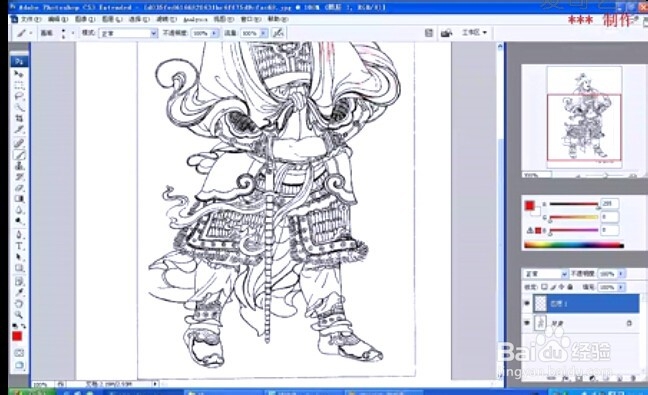This screenshot has width=648, height=395.
Task: Open the 编辑 (Edit) menu
Action: tap(58, 19)
